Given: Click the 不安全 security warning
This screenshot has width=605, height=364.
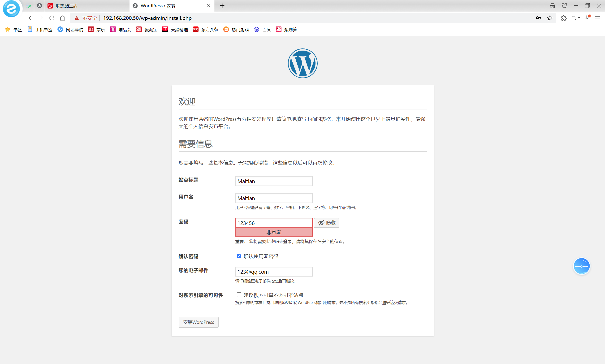Looking at the screenshot, I should pyautogui.click(x=86, y=18).
